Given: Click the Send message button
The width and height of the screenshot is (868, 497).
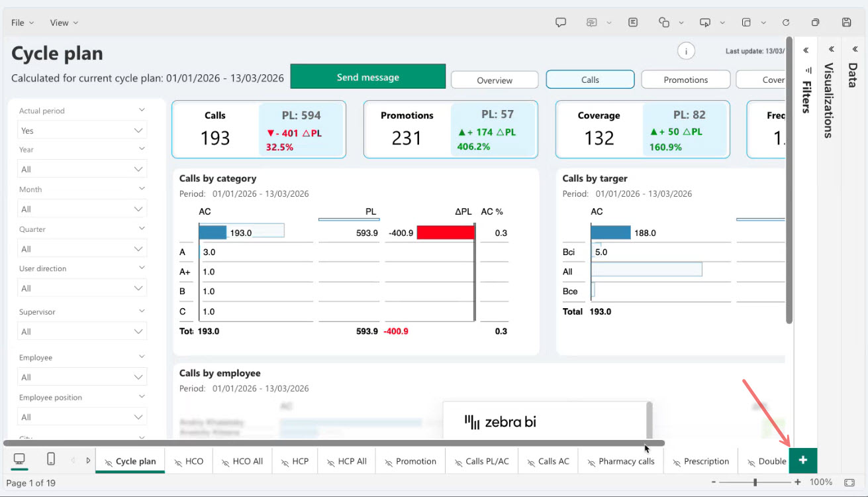Looking at the screenshot, I should tap(367, 77).
